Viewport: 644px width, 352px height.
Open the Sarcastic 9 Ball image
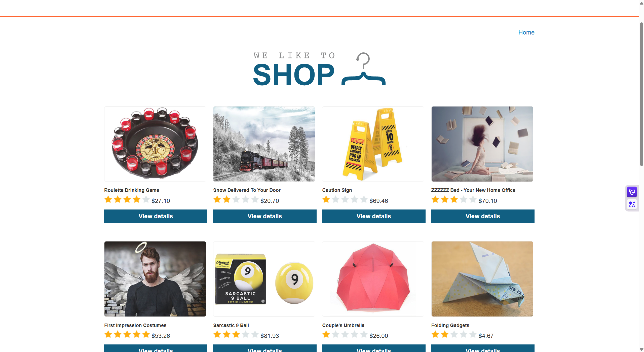[264, 279]
